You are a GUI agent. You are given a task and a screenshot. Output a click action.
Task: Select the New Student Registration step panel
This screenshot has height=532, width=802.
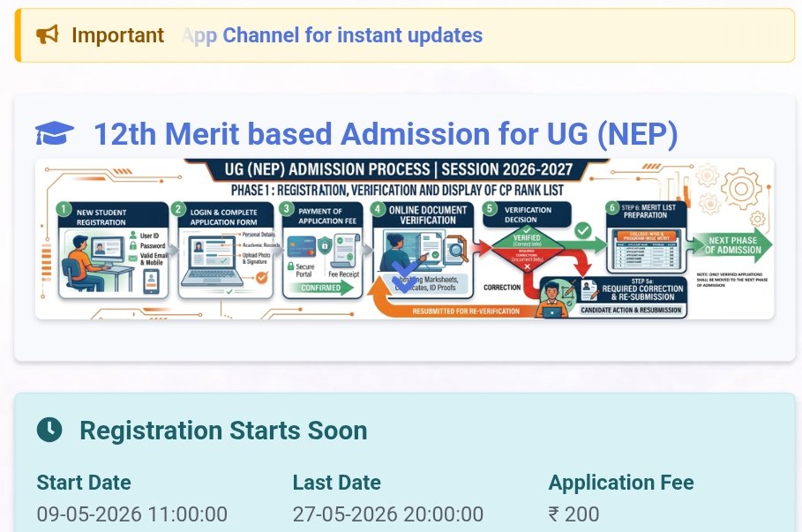tap(113, 251)
